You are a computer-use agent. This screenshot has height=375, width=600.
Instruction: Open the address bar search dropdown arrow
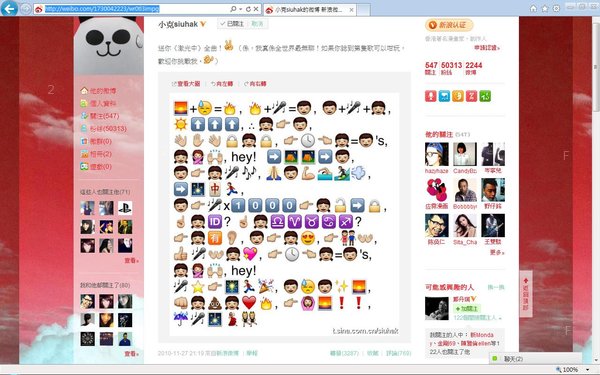pyautogui.click(x=240, y=9)
